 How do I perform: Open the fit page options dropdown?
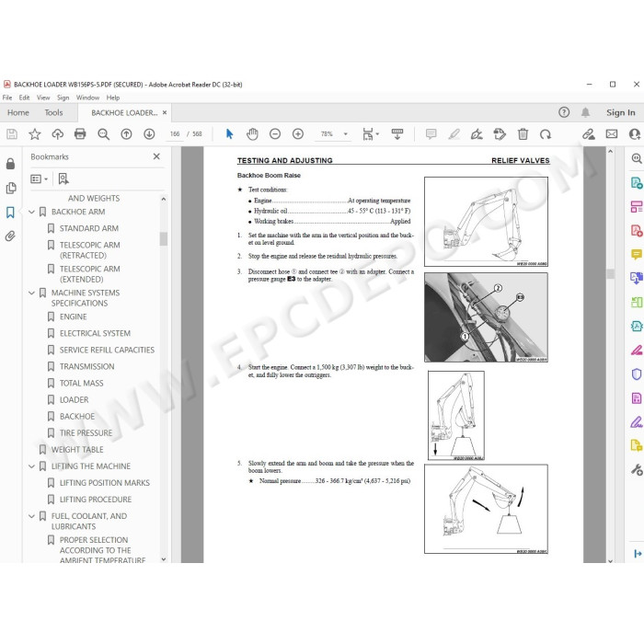pos(371,134)
